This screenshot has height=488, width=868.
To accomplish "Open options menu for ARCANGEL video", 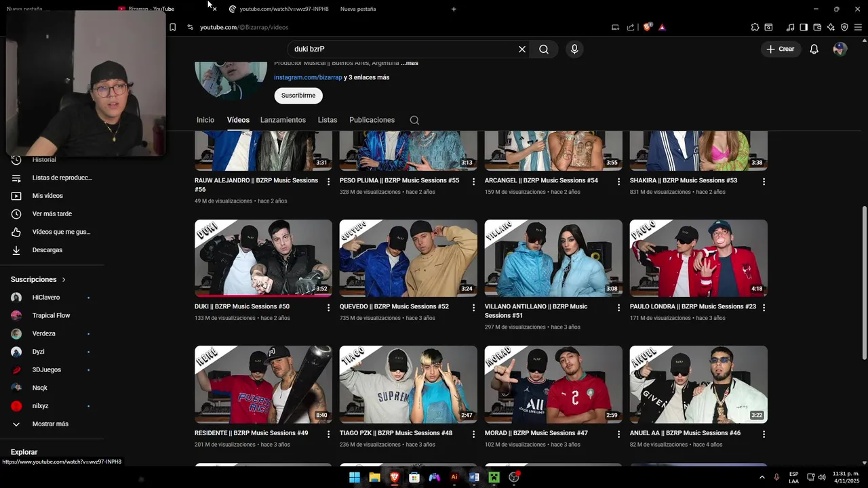I will (x=618, y=182).
